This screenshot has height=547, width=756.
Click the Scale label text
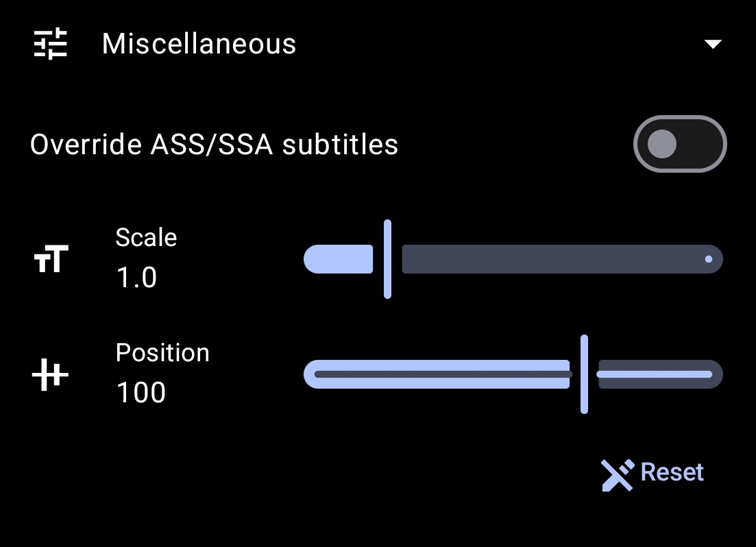(145, 237)
